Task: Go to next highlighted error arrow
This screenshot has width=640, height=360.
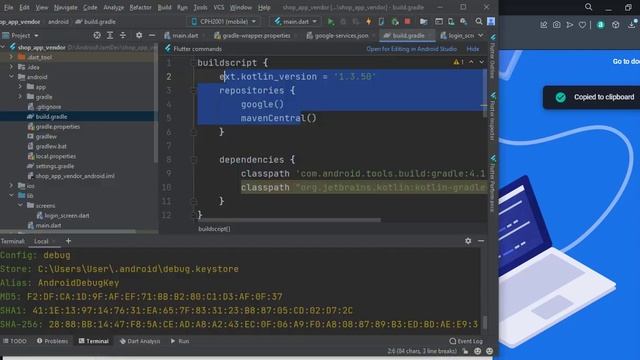Action: (482, 62)
